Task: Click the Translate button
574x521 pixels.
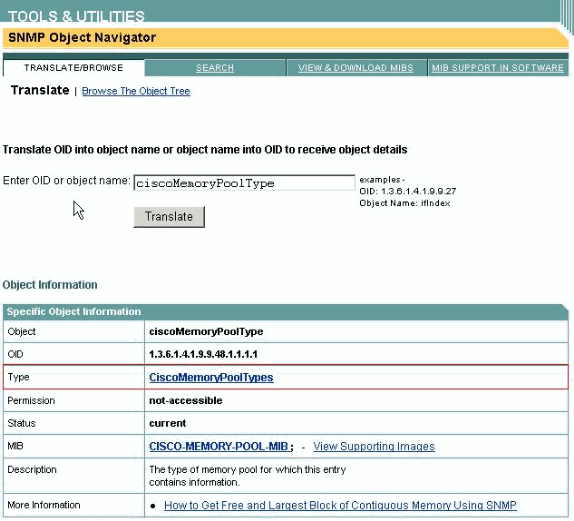Action: (169, 216)
